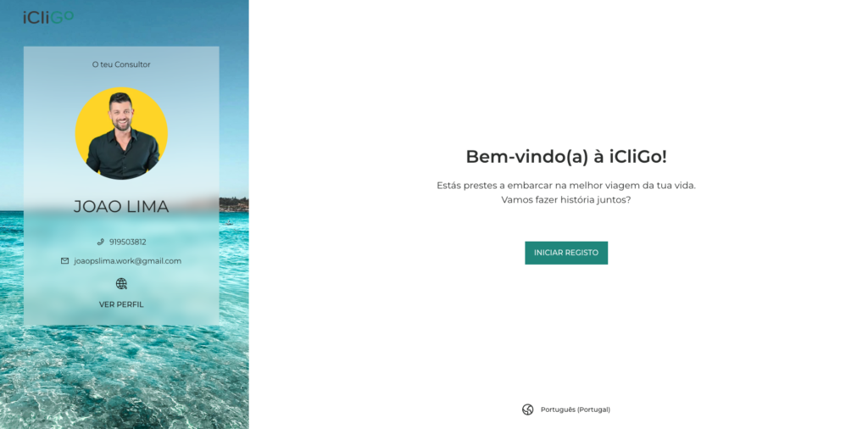
Task: Click the rocky coastline in the background photo
Action: [x=234, y=203]
